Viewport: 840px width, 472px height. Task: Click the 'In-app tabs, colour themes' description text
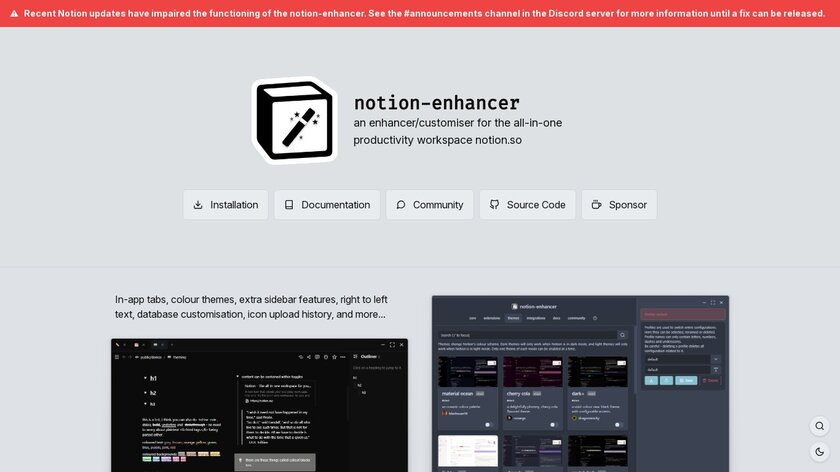251,307
